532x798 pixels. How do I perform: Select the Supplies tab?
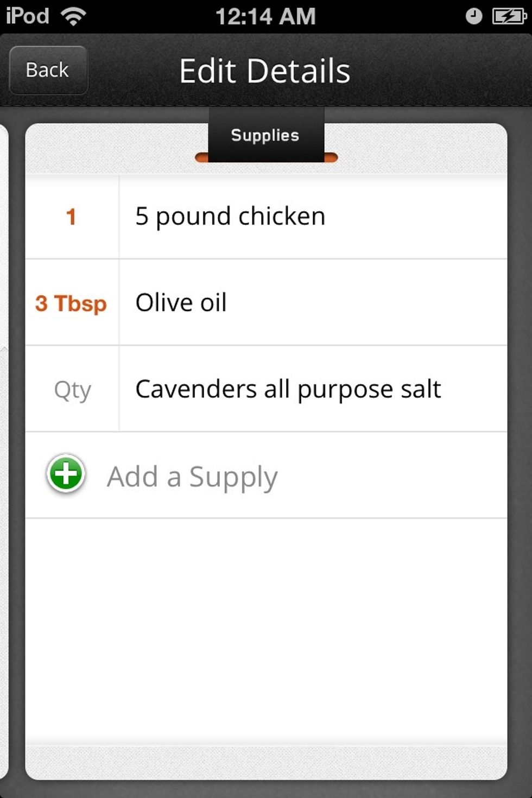265,135
